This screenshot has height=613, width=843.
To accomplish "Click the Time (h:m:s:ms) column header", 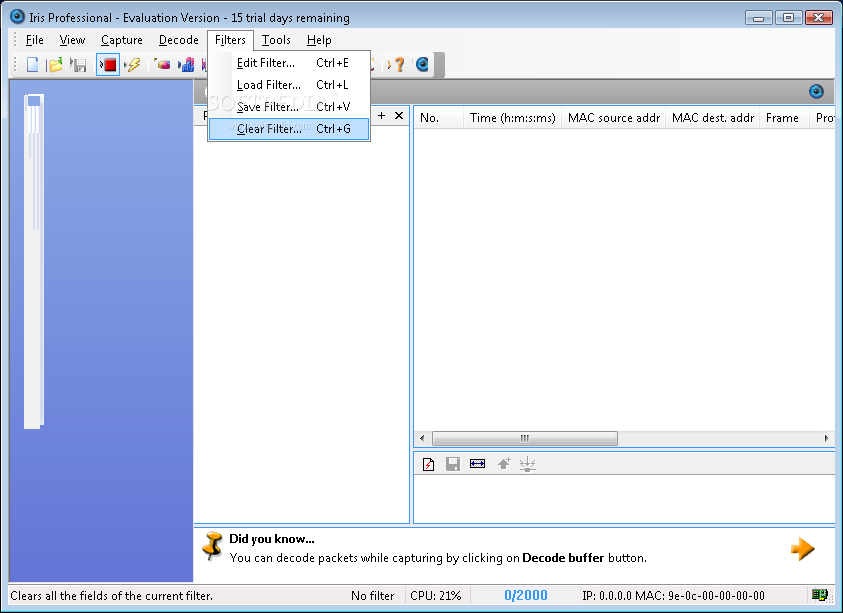I will pos(512,118).
